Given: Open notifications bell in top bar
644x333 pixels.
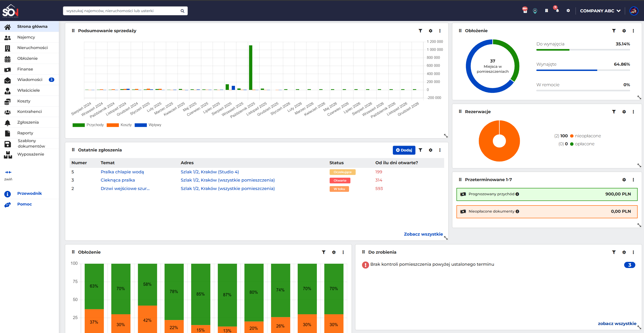Looking at the screenshot, I should point(557,11).
